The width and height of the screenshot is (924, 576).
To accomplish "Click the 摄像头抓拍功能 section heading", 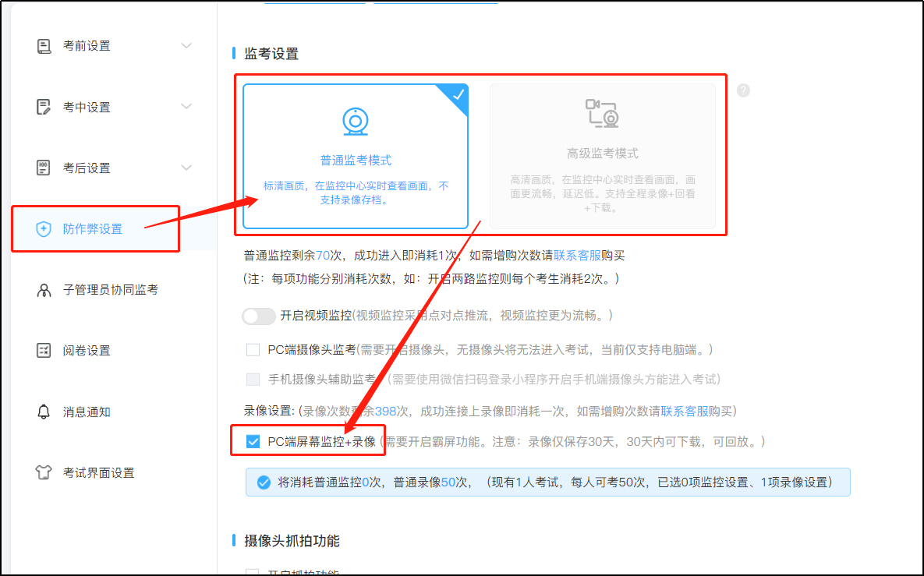I will click(x=292, y=541).
